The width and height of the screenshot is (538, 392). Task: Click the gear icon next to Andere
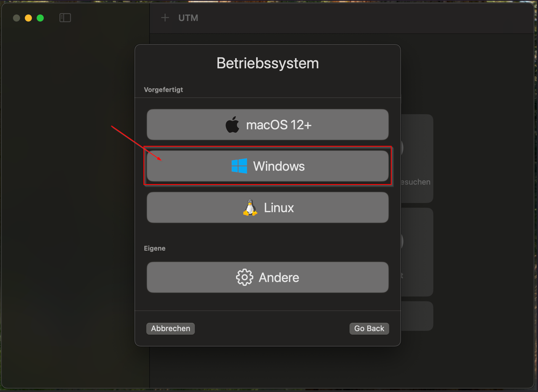(x=244, y=277)
